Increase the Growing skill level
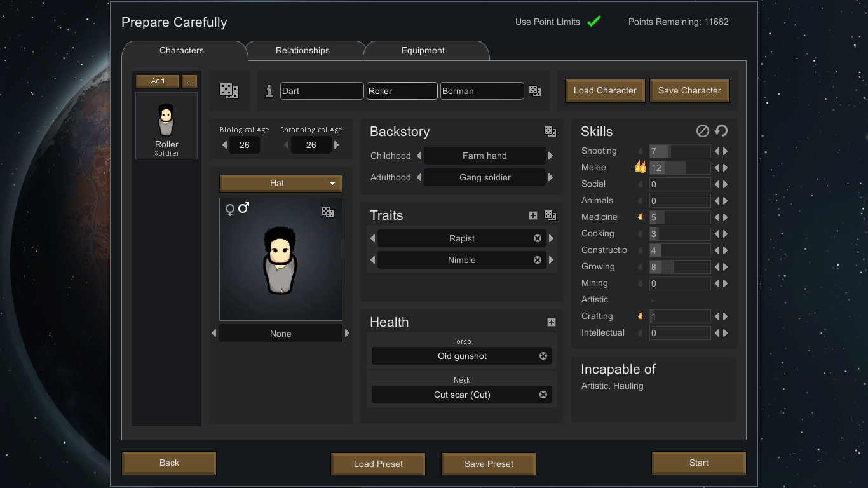 (725, 267)
